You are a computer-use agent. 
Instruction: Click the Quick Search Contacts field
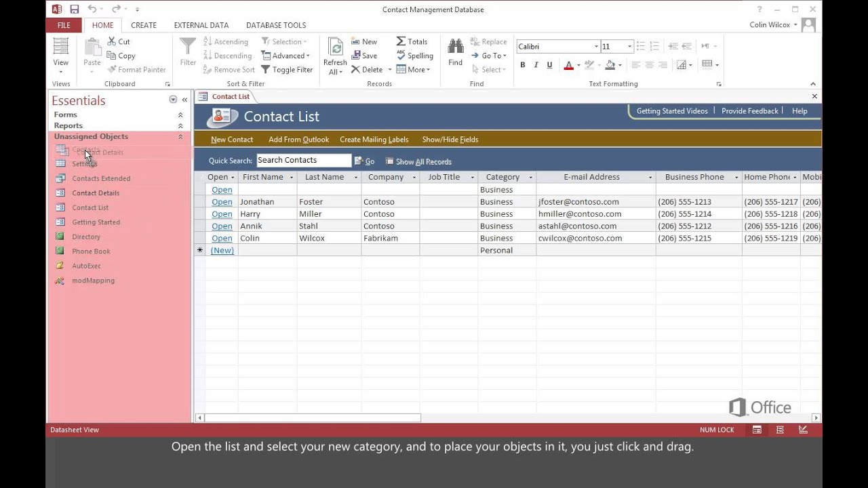point(304,161)
